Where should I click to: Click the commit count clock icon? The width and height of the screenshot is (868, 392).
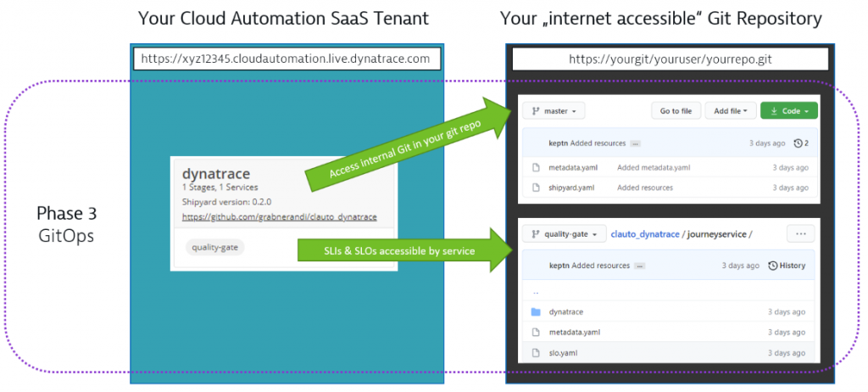coord(798,143)
